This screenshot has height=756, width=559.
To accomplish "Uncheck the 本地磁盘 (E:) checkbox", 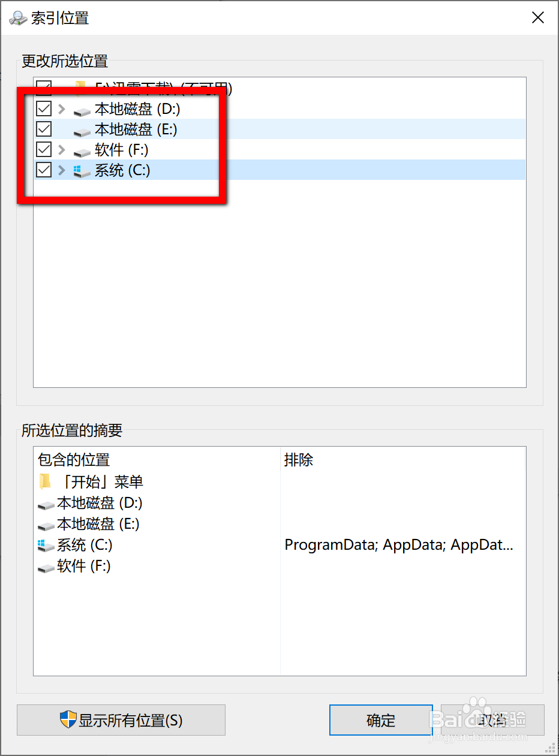I will [x=44, y=129].
